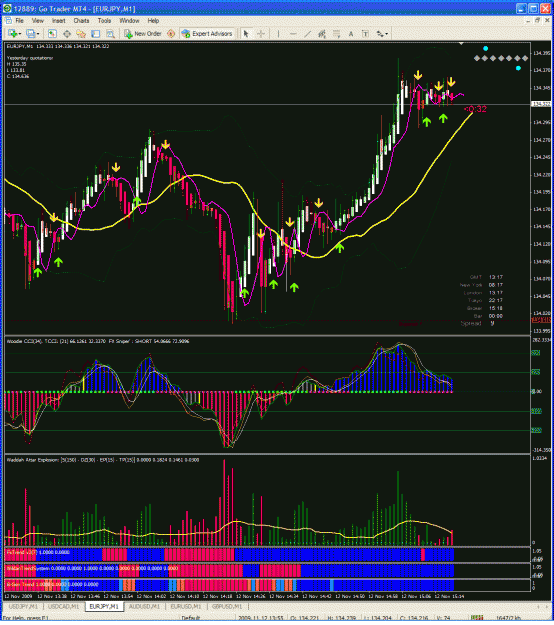Switch to the USDCAD,M1 chart tab
This screenshot has height=625, width=554.
pyautogui.click(x=63, y=606)
